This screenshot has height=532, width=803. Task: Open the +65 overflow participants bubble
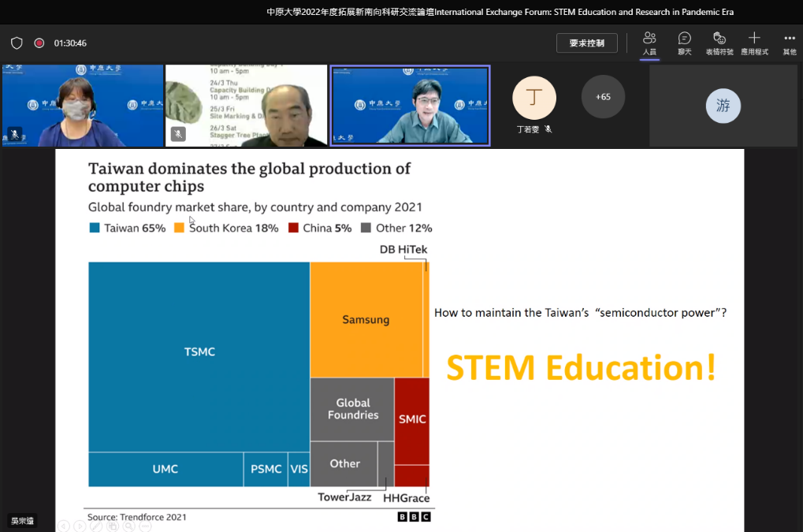tap(603, 97)
